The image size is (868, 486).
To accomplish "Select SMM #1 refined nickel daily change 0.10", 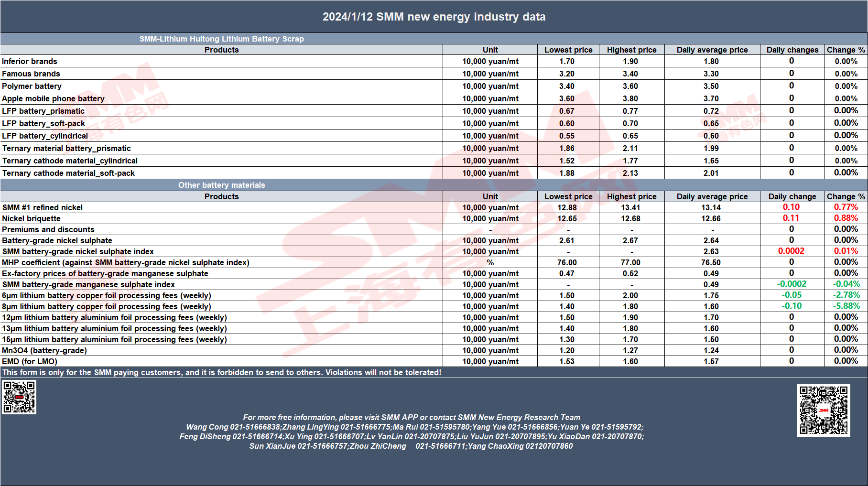I will point(791,207).
